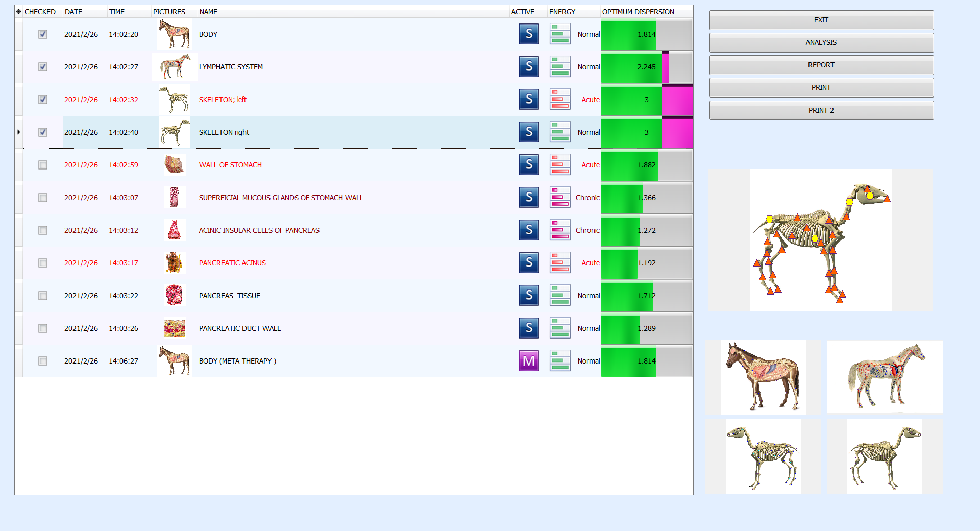Open magenta energy icon for ACINIC INSULAR CELLS

(560, 230)
